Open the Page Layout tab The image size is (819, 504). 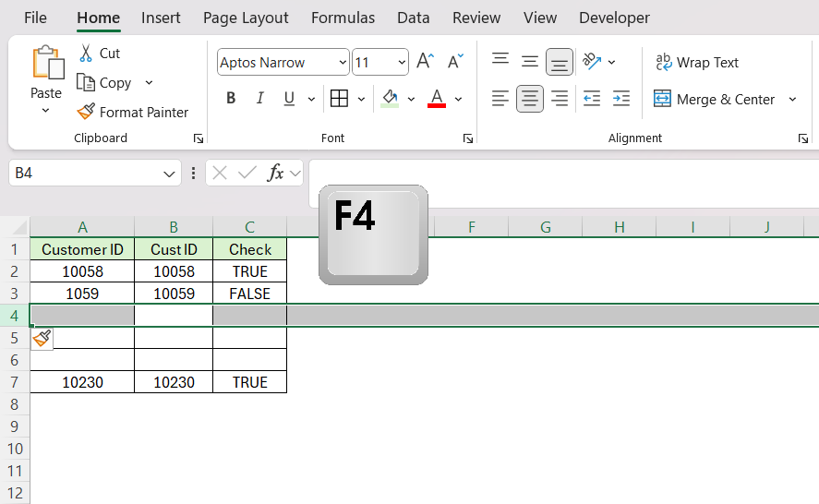246,18
